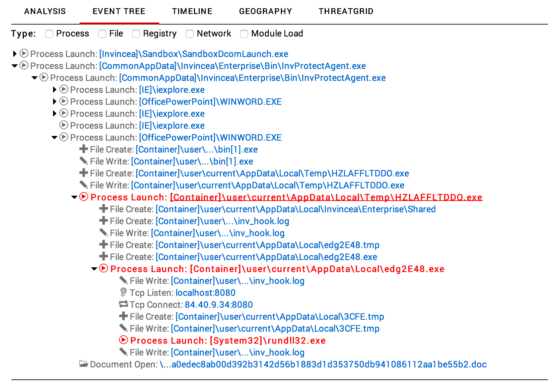The image size is (548, 392).
Task: Enable the Process type checkbox
Action: click(x=49, y=34)
